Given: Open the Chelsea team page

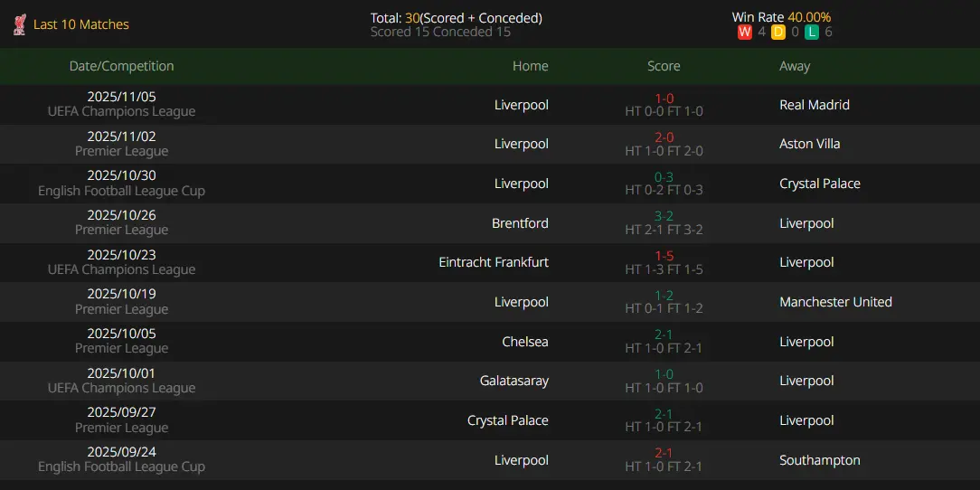Looking at the screenshot, I should click(x=525, y=342).
